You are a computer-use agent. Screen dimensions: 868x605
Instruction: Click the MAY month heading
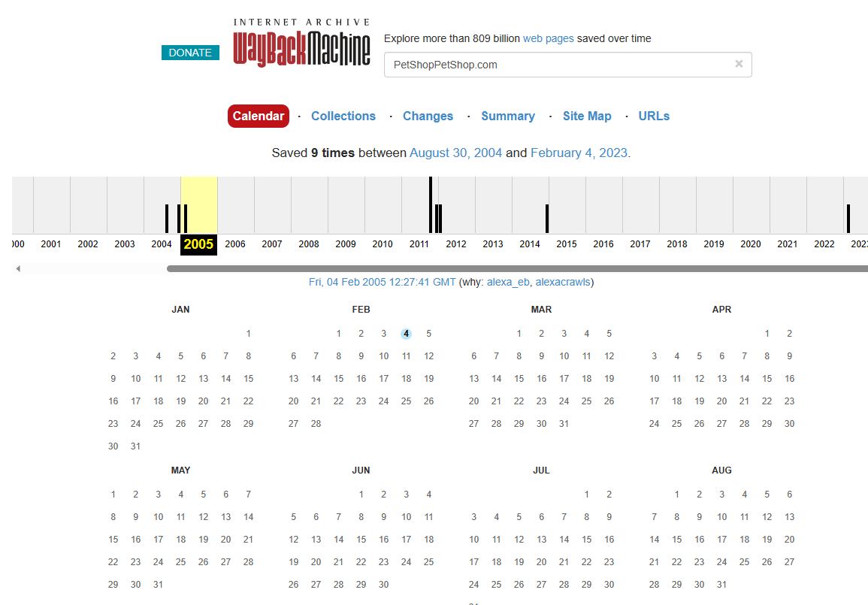pos(180,470)
